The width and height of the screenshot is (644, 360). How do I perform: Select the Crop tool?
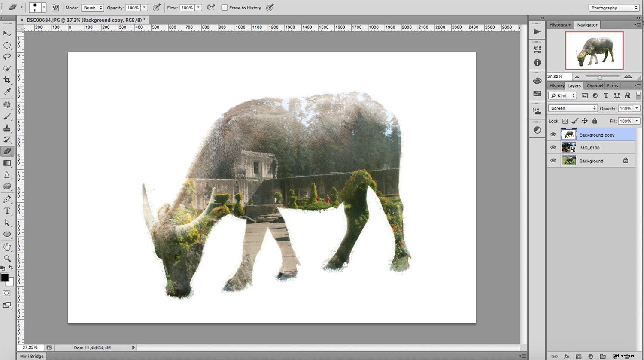(7, 80)
